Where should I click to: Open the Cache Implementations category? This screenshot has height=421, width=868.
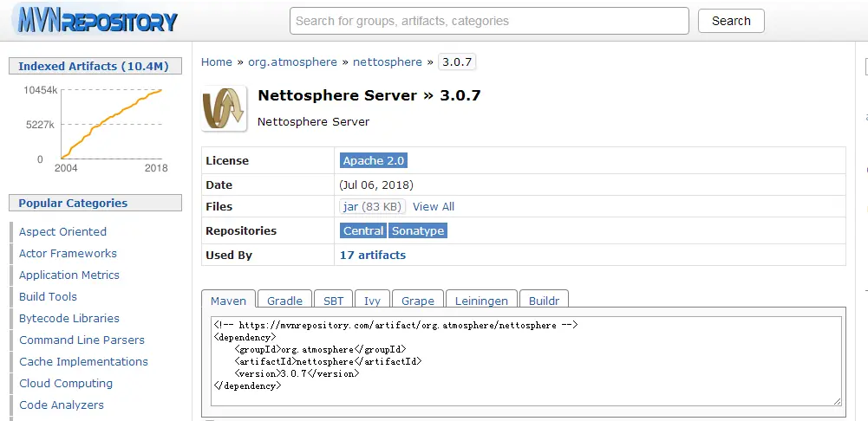[83, 361]
